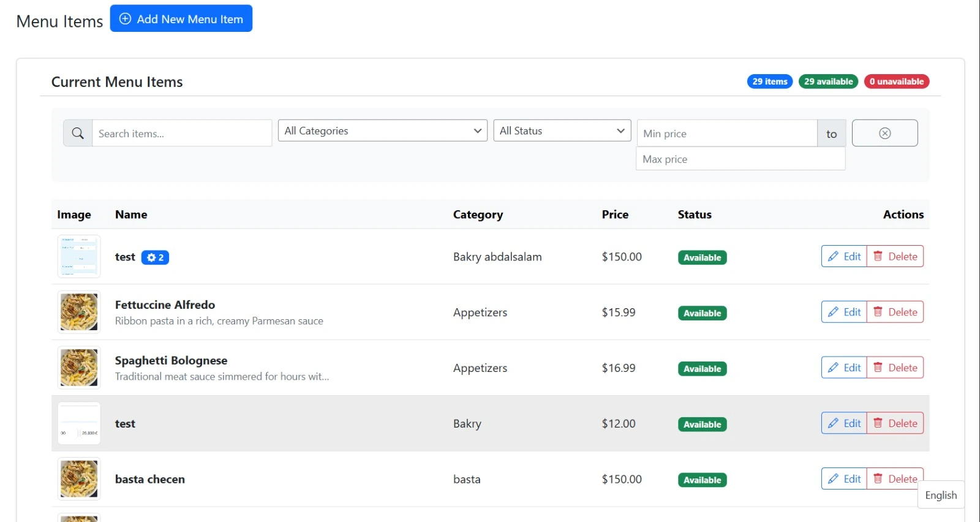Click the plus icon in Add New Menu Item

click(125, 18)
